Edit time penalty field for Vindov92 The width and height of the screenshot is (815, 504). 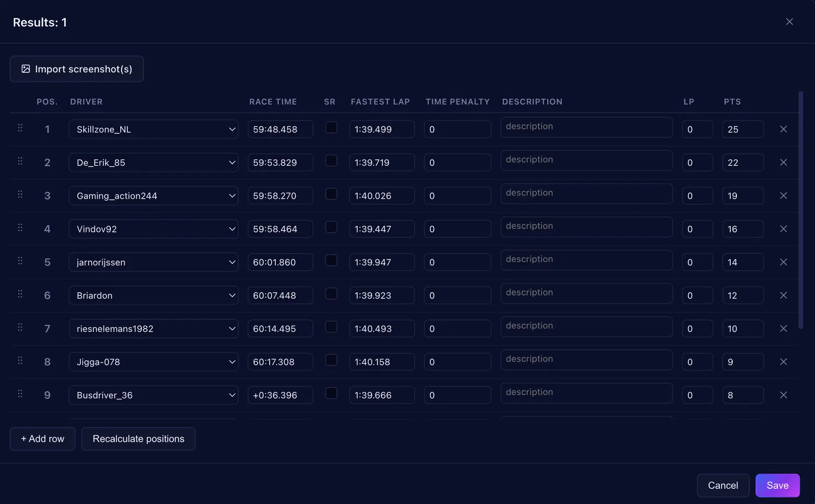457,229
